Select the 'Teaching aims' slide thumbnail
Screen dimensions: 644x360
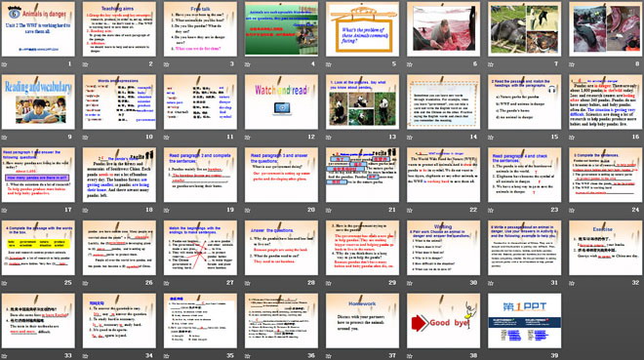point(119,29)
